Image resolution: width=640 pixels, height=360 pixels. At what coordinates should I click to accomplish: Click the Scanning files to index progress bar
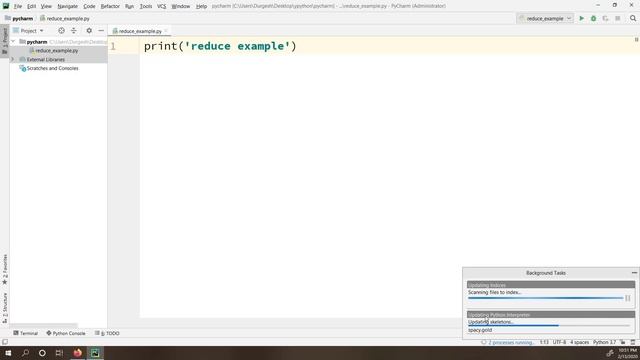pyautogui.click(x=545, y=298)
